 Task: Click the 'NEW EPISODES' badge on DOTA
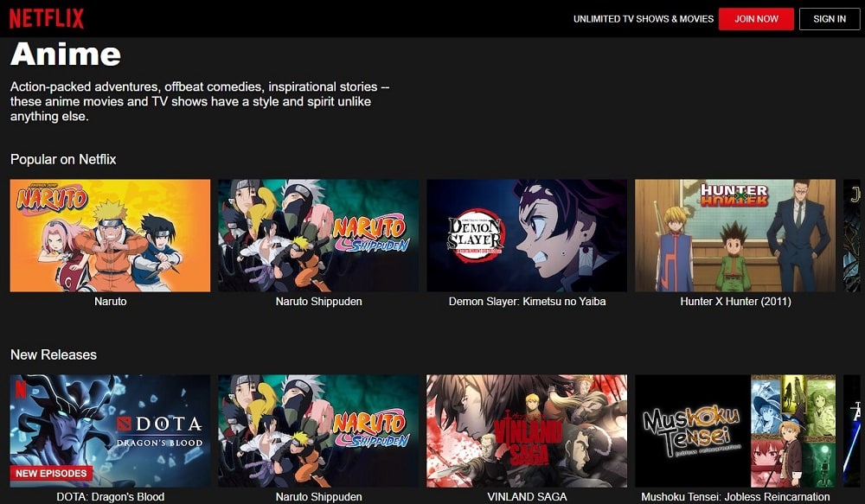pos(51,473)
